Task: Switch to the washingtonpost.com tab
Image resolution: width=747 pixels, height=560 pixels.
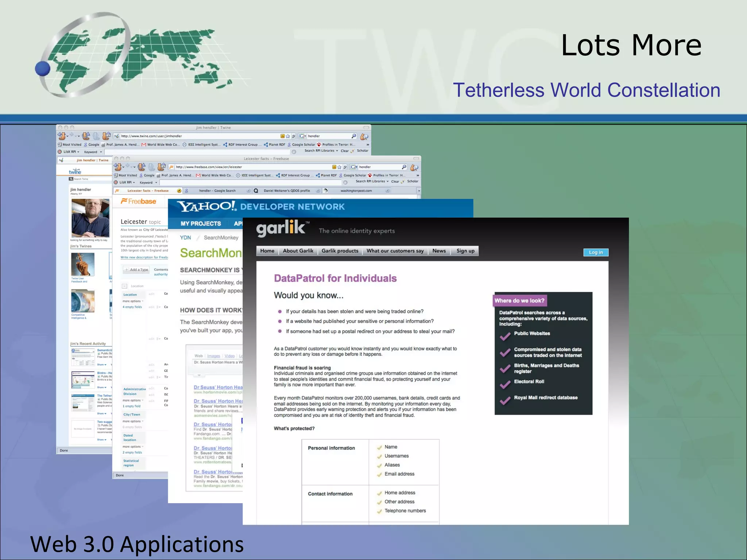Action: tap(356, 191)
